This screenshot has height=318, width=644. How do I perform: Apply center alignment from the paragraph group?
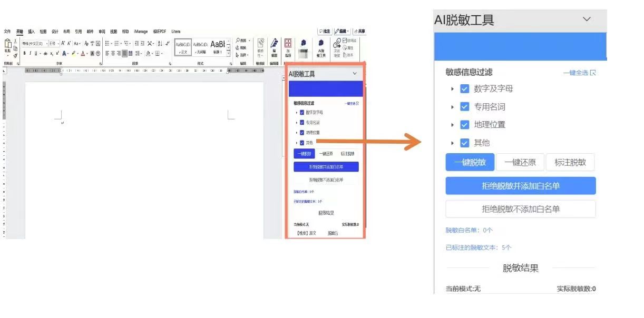click(113, 53)
